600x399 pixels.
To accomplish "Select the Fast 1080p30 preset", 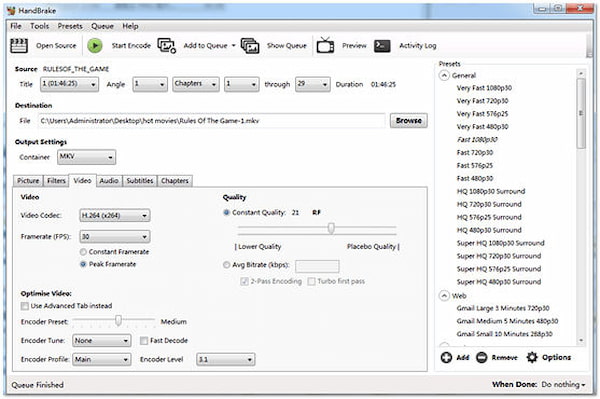I will pos(477,140).
